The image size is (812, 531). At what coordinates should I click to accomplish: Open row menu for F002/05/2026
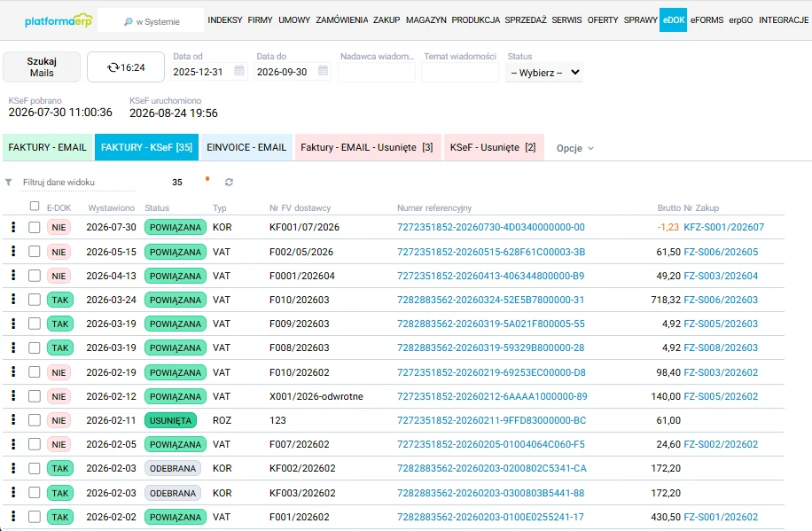coord(13,252)
